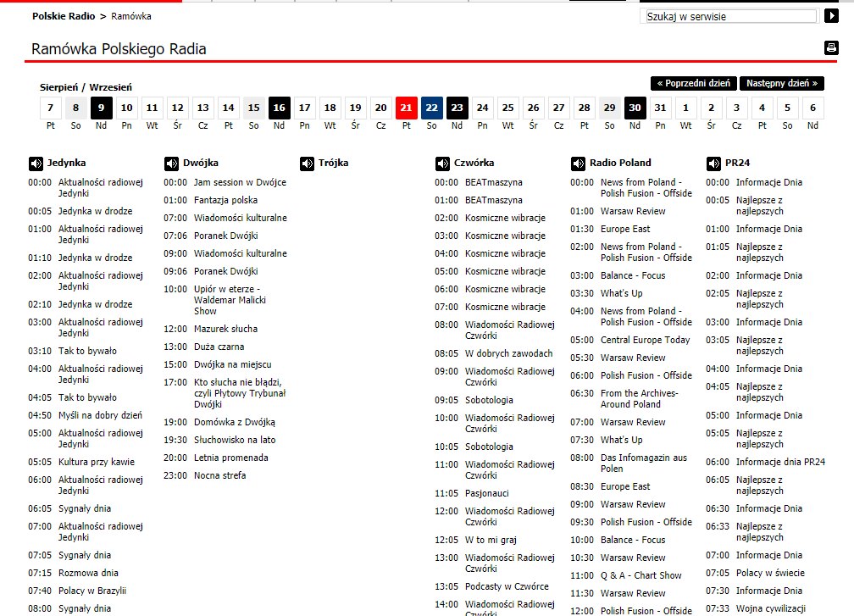
Task: Select day 31 (Pn) in the calendar
Action: pos(661,108)
